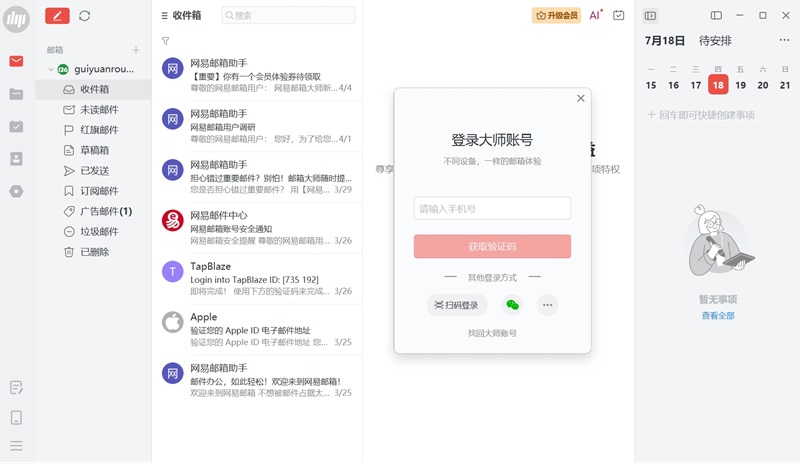This screenshot has height=464, width=800.
Task: Click the refresh mail icon
Action: tap(84, 16)
